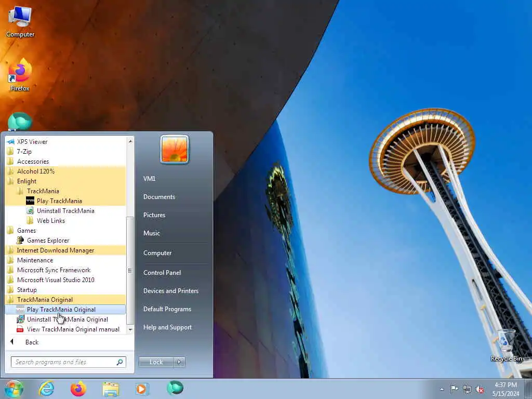This screenshot has width=532, height=399.
Task: Open Windows Media Player from taskbar
Action: tap(142, 389)
